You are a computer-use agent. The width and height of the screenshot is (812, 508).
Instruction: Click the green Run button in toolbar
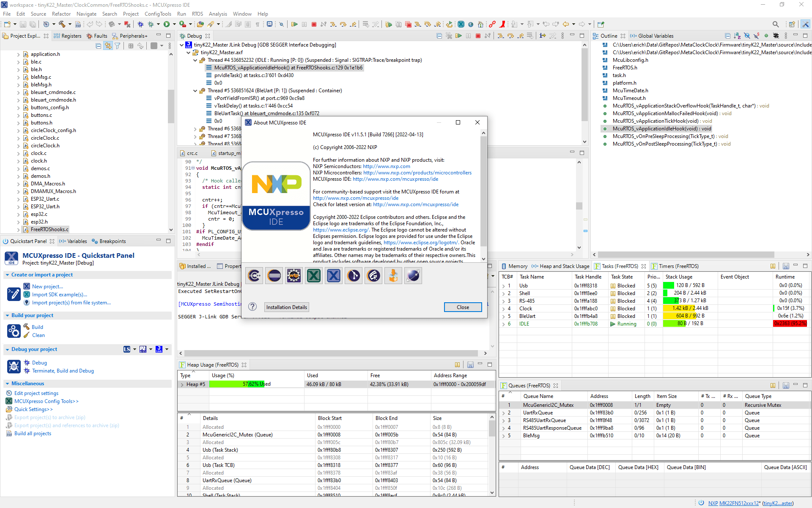[167, 25]
